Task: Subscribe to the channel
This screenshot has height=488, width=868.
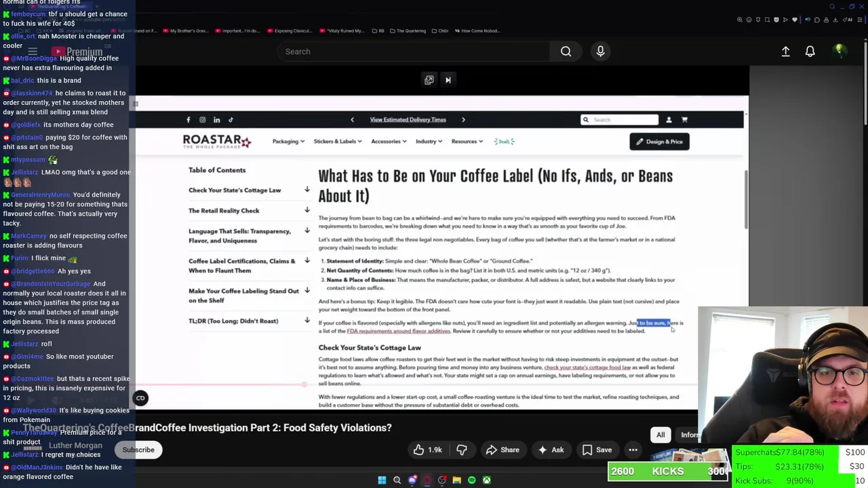Action: 138,450
